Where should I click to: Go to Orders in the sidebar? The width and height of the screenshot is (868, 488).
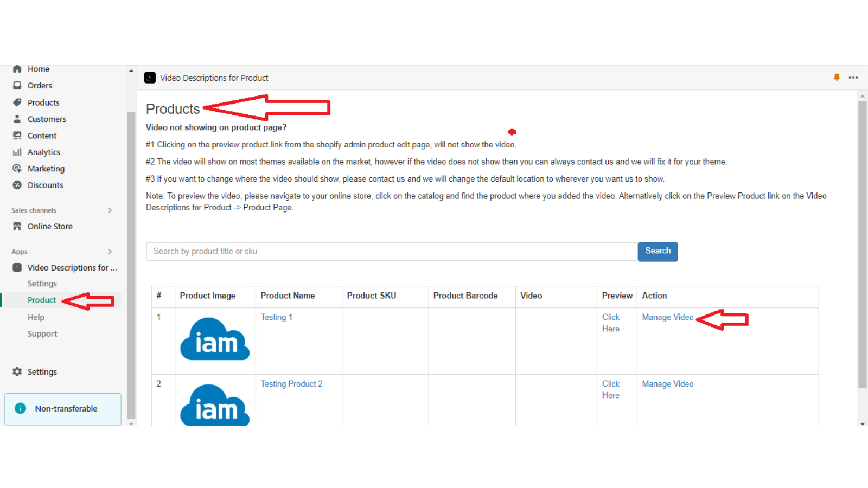point(40,86)
